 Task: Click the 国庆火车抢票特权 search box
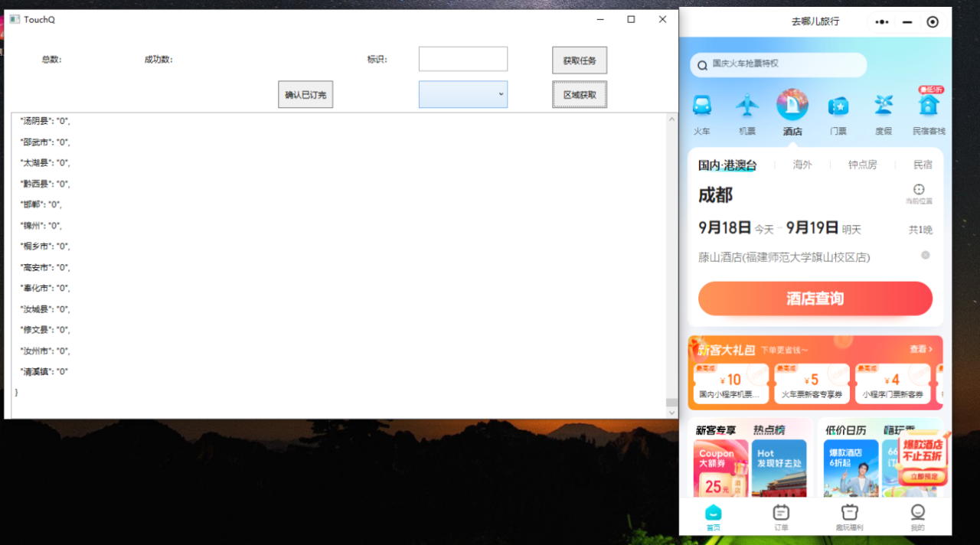coord(779,64)
